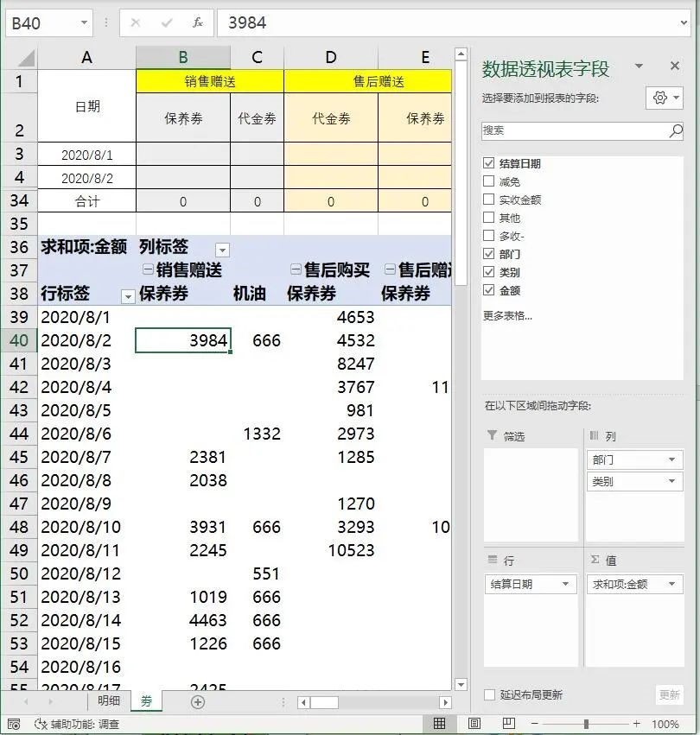This screenshot has width=700, height=735.
Task: Uncheck the 金额 field checkbox
Action: [488, 289]
